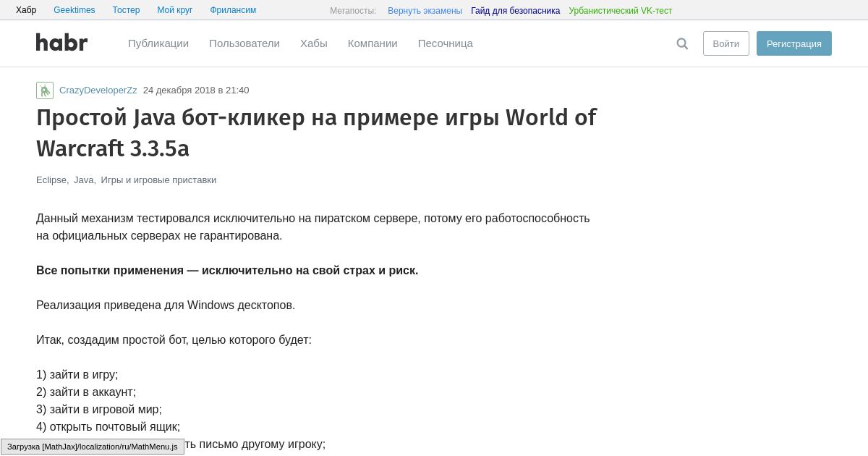Click the Мегапосты label

353,11
